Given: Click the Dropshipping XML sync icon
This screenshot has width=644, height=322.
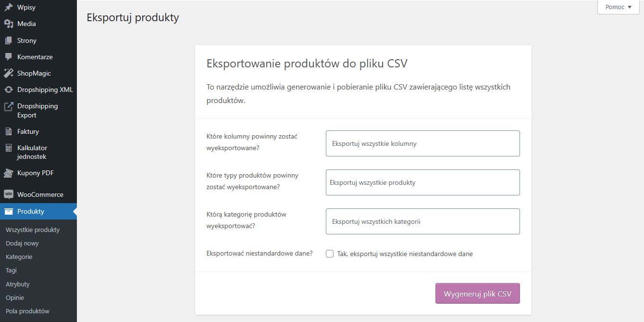Looking at the screenshot, I should click(x=8, y=90).
